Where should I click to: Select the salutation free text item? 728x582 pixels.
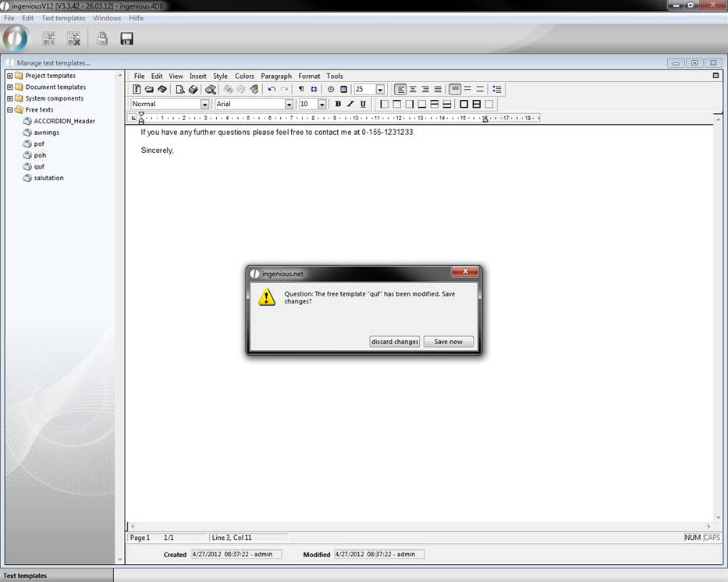(x=48, y=178)
